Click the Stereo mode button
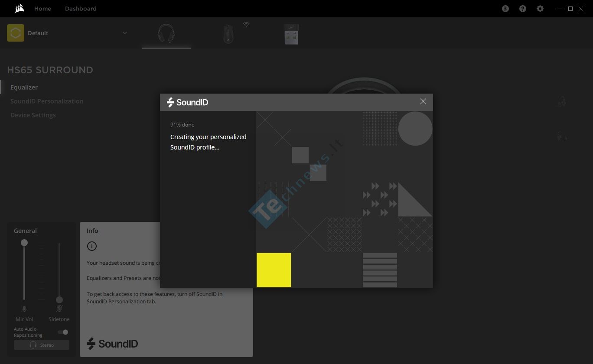Screen dimensions: 593x364 [x=42, y=345]
